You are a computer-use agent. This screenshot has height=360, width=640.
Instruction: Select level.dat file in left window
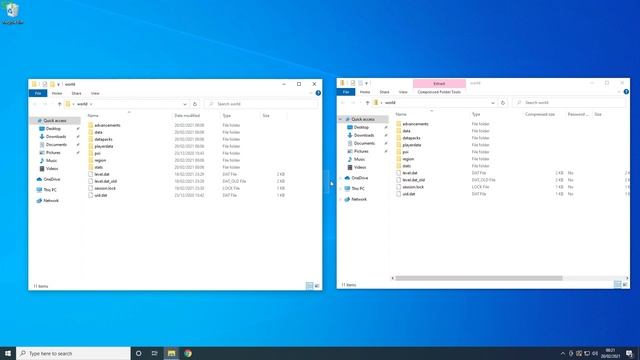[102, 174]
